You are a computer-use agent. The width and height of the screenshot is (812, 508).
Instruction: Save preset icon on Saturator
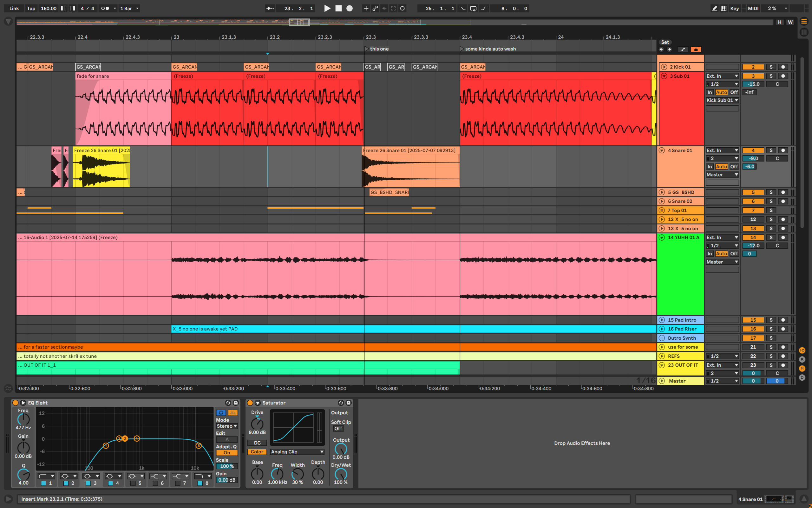349,403
